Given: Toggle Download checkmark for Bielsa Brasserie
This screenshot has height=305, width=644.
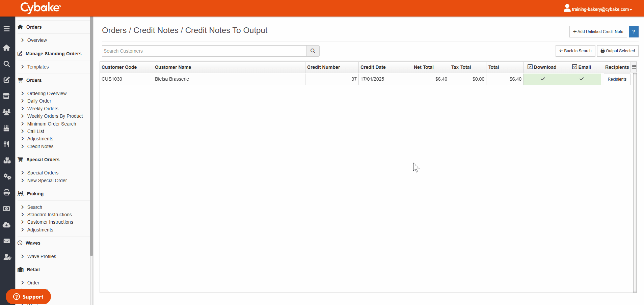Looking at the screenshot, I should tap(543, 79).
